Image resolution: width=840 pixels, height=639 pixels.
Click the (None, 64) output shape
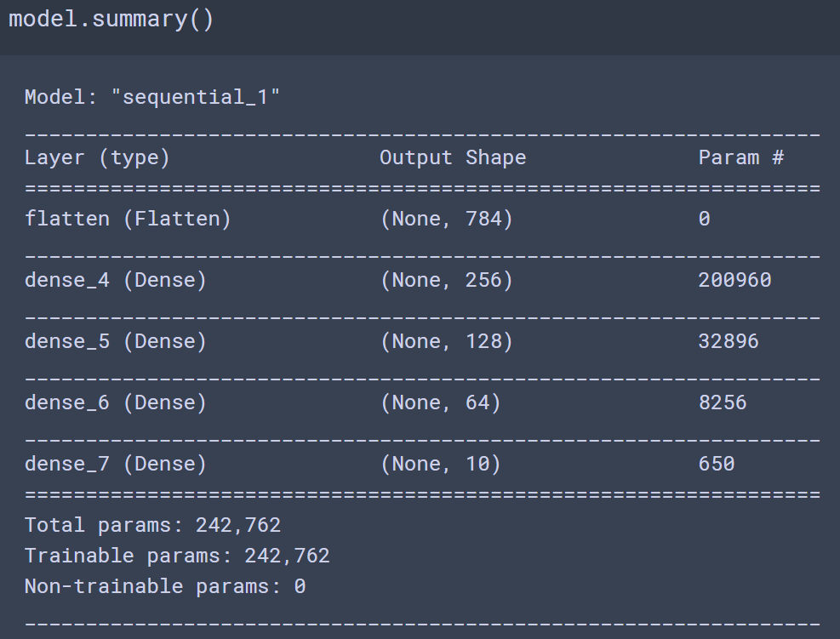[440, 402]
